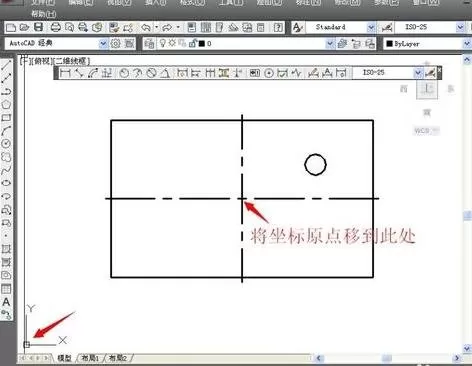The height and width of the screenshot is (366, 472).
Task: Click the Aligned dimension icon
Action: [x=79, y=73]
